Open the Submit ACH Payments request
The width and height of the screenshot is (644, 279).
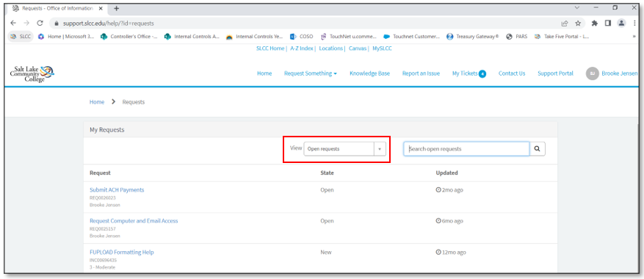[117, 190]
